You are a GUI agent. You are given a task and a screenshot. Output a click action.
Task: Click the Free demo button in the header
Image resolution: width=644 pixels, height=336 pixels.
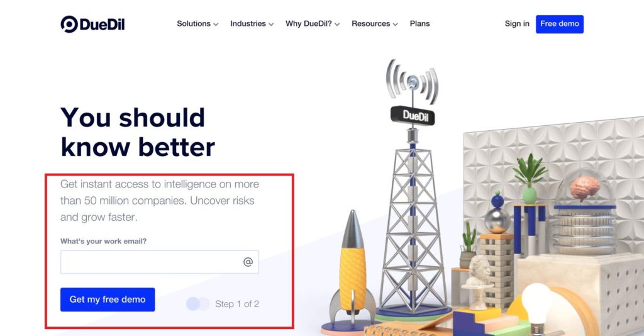(559, 24)
